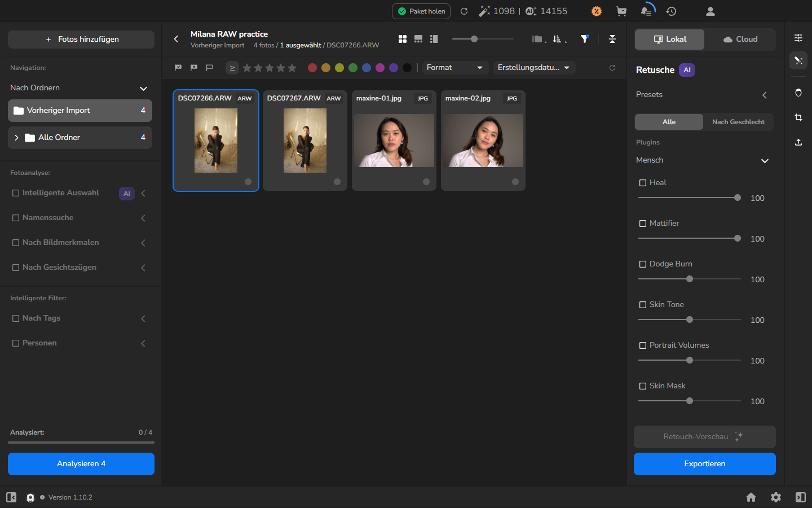The image size is (812, 508).
Task: Open the notifications bell icon
Action: [646, 11]
